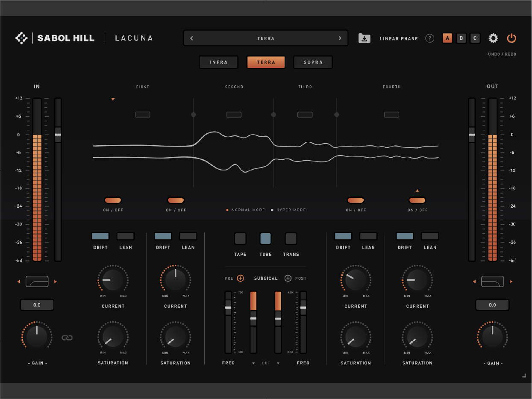Image resolution: width=532 pixels, height=399 pixels.
Task: Click UNDO / REDO text
Action: tap(502, 54)
